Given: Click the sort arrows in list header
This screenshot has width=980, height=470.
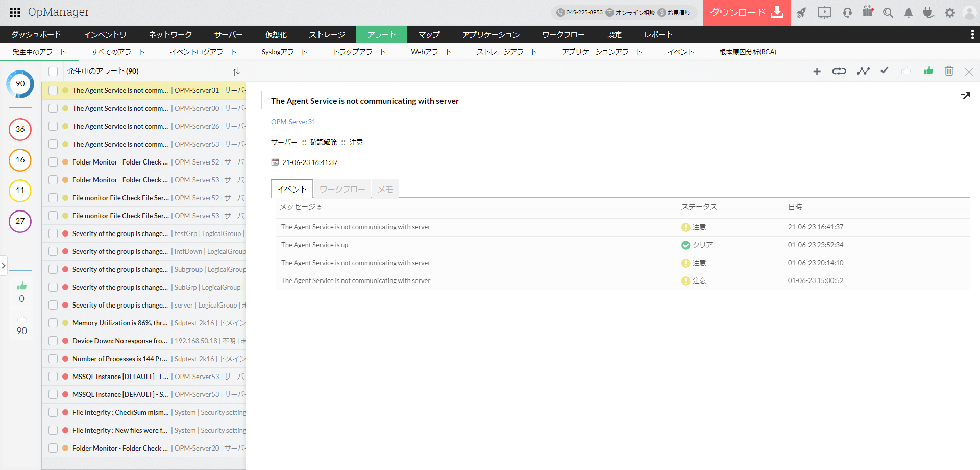Looking at the screenshot, I should tap(236, 72).
